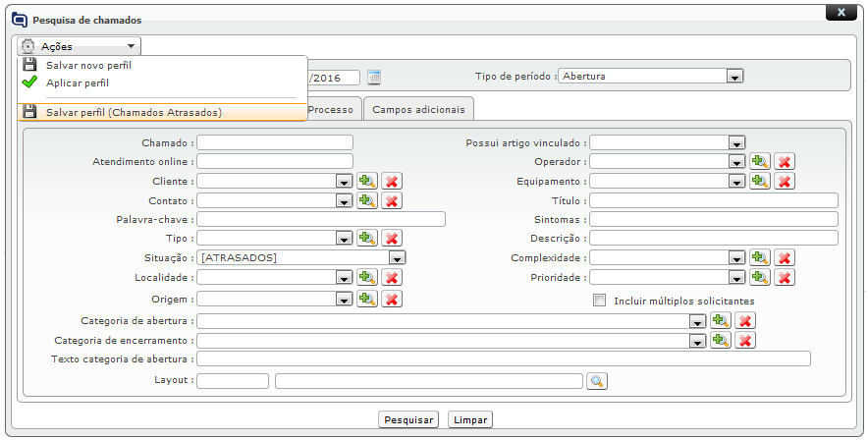Clear Origem with the red X icon
The image size is (868, 440).
pyautogui.click(x=392, y=299)
